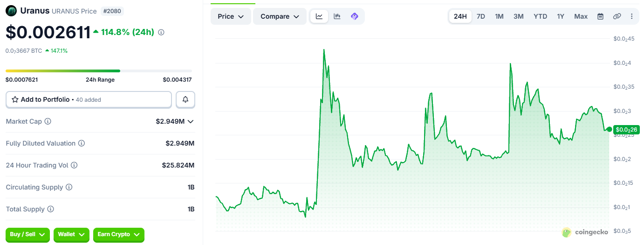Click the Fully Diluted Valuation info icon
The height and width of the screenshot is (245, 644).
coord(82,143)
